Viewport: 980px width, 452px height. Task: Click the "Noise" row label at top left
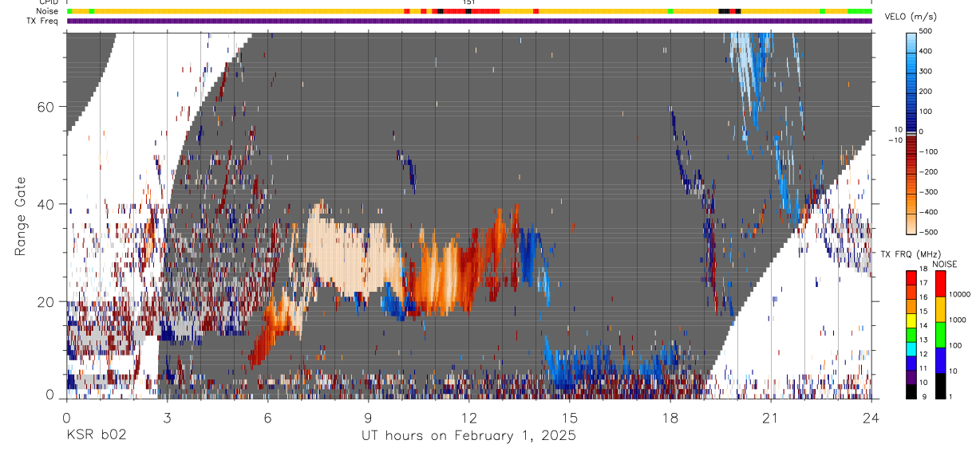(x=48, y=11)
